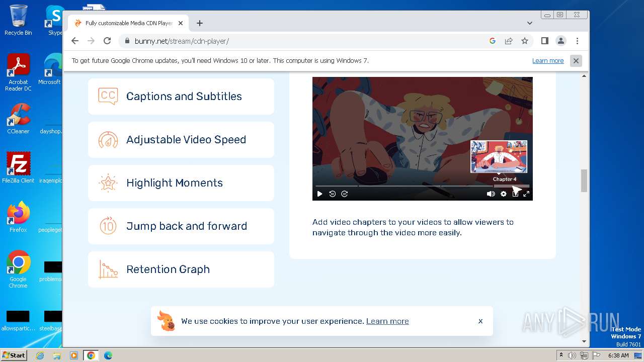The width and height of the screenshot is (644, 362).
Task: Open Learn more about Chrome updates
Action: tap(548, 61)
